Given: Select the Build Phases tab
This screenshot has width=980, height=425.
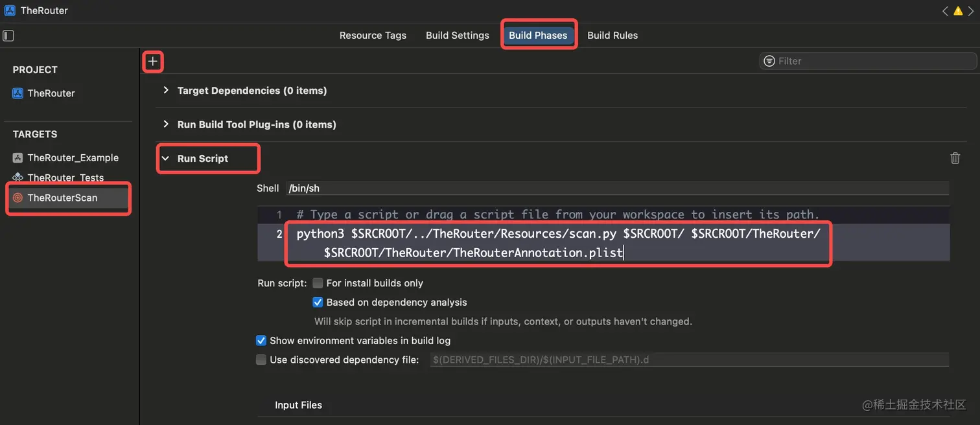Looking at the screenshot, I should point(538,36).
